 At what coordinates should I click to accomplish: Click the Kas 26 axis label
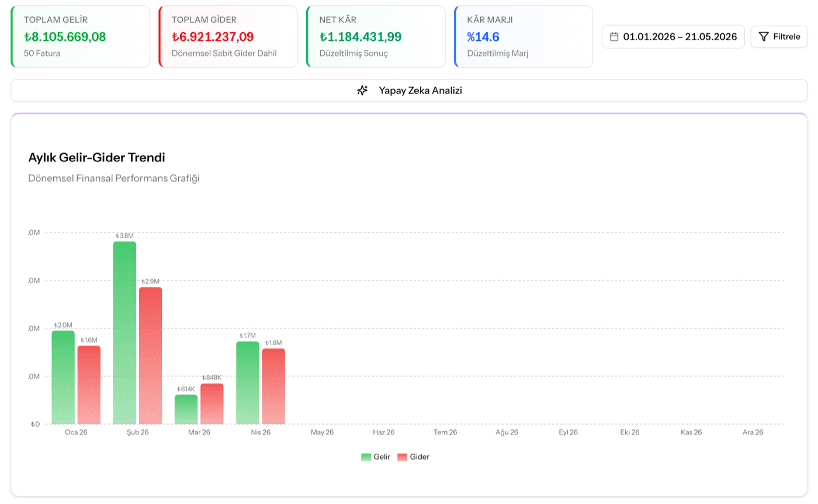[691, 432]
